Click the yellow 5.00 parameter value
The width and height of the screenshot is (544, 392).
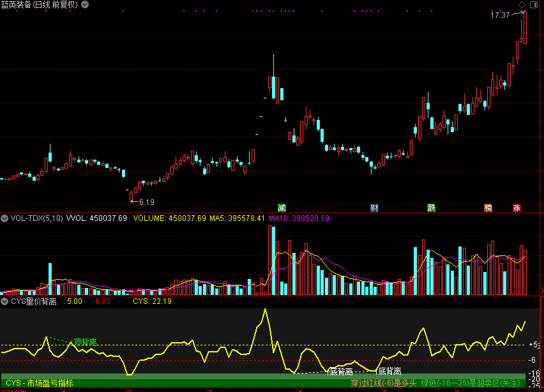click(75, 301)
